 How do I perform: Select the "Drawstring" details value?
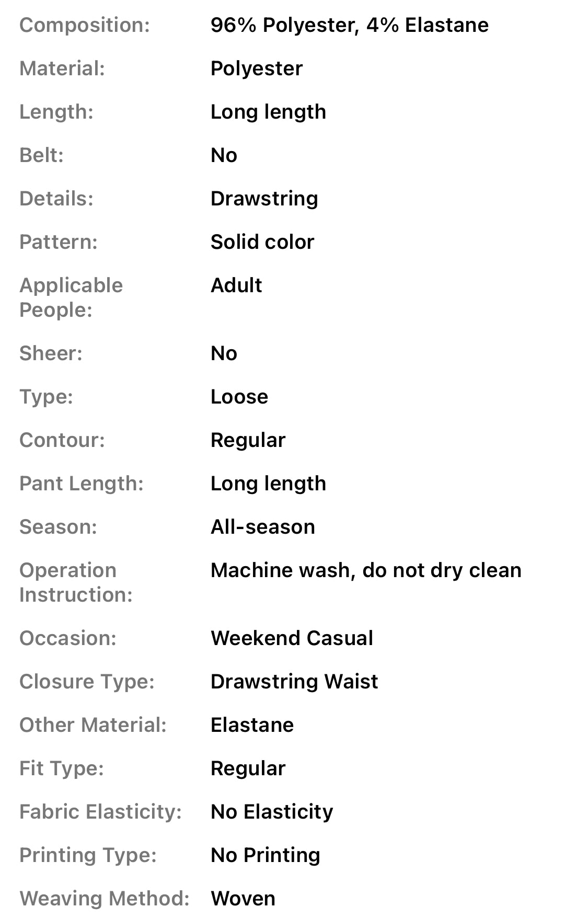[264, 199]
